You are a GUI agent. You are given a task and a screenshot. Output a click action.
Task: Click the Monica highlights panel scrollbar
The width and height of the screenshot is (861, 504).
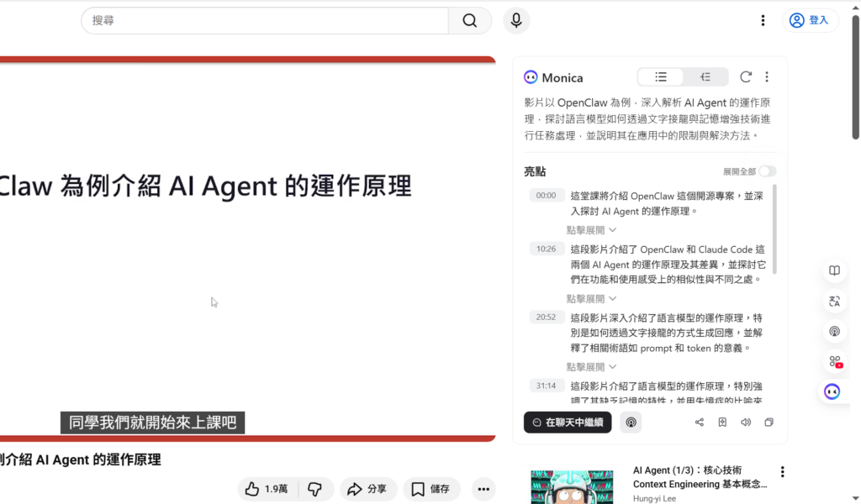(774, 229)
